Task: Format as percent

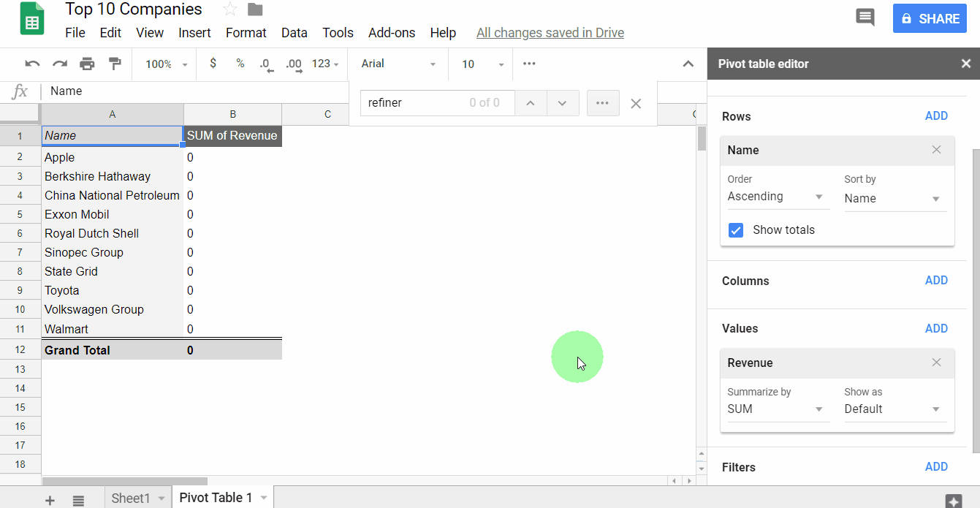Action: tap(240, 64)
